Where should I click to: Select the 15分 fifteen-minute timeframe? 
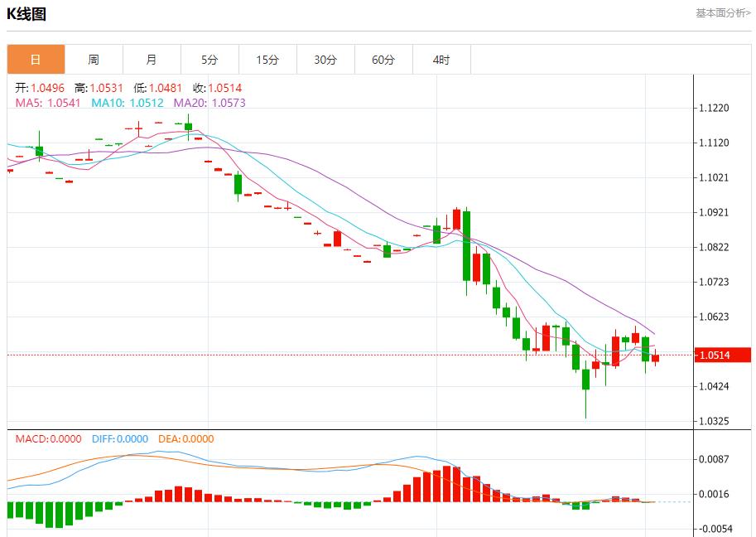[267, 59]
